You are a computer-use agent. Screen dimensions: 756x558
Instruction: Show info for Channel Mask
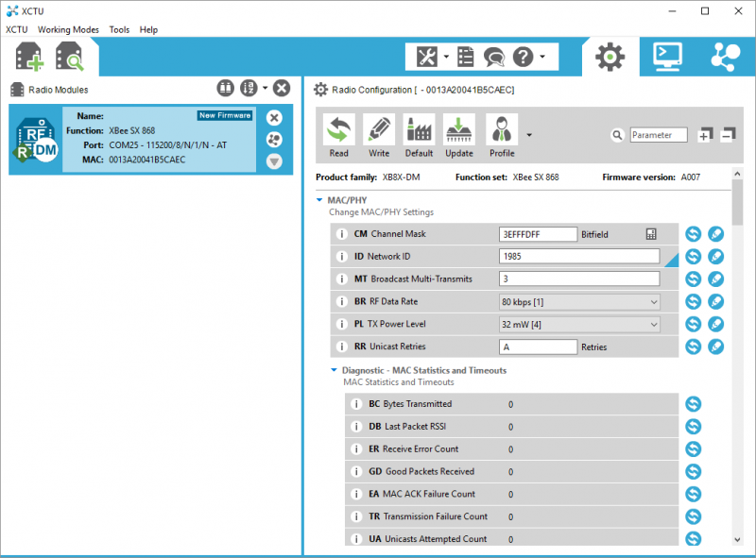click(x=342, y=234)
